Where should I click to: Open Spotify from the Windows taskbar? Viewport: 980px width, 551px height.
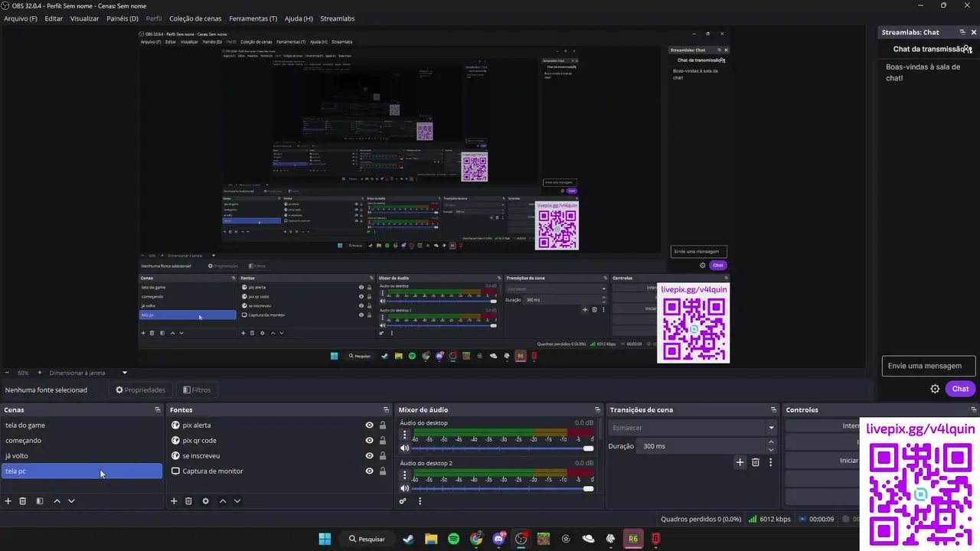[453, 539]
